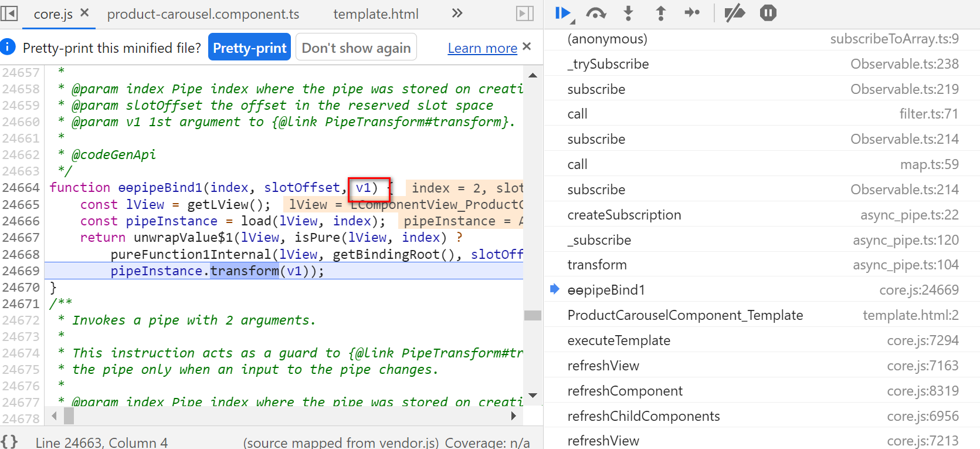Switch to core.js tab
The height and width of the screenshot is (449, 980).
pos(53,14)
